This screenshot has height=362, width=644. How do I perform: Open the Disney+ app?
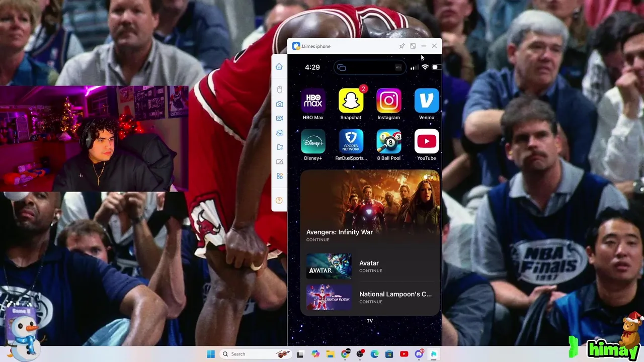(x=313, y=142)
